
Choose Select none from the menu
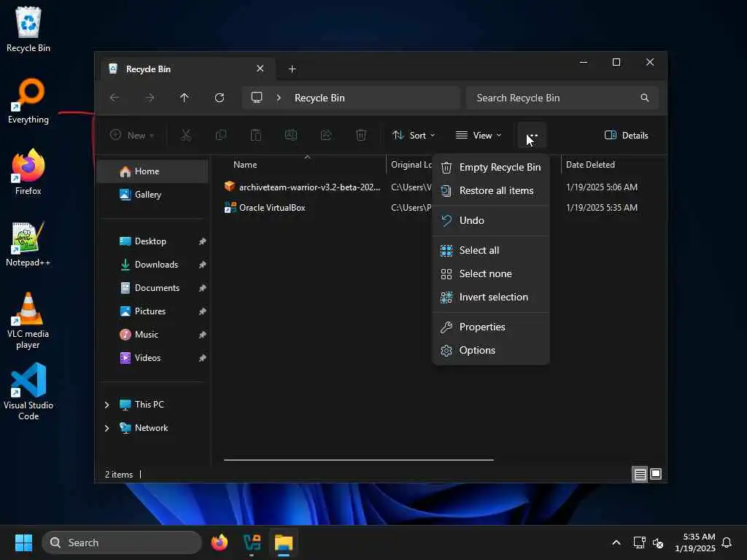click(491, 273)
